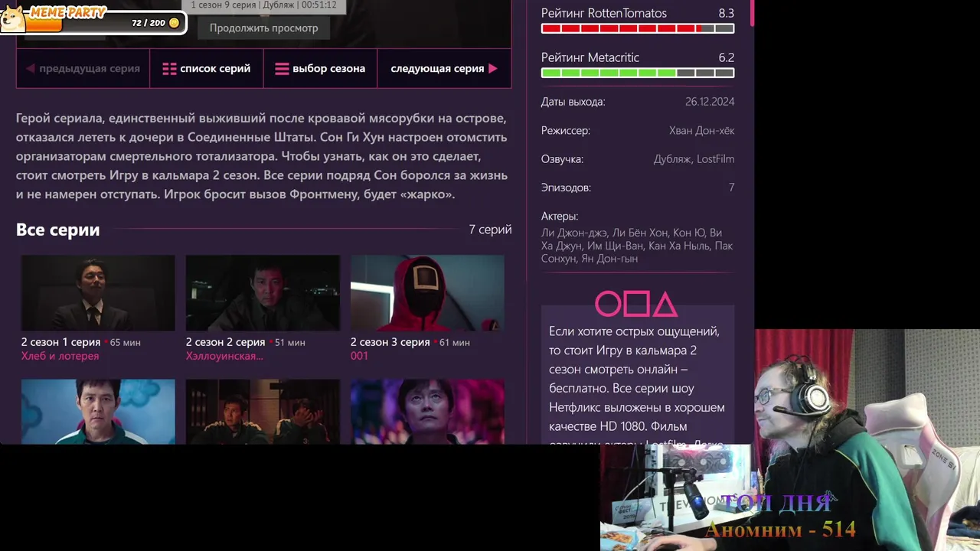Click the release date 26.12.2024
Viewport: 980px width, 551px height.
click(710, 102)
